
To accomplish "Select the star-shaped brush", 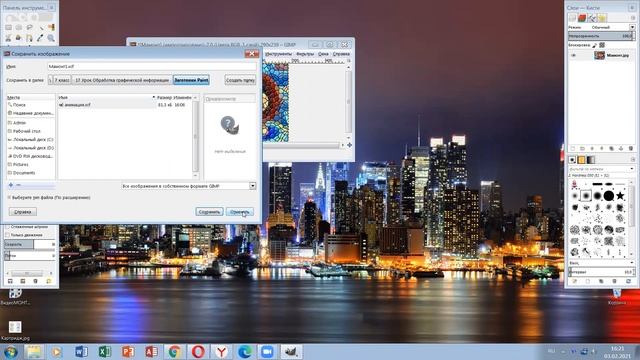I will pyautogui.click(x=620, y=196).
